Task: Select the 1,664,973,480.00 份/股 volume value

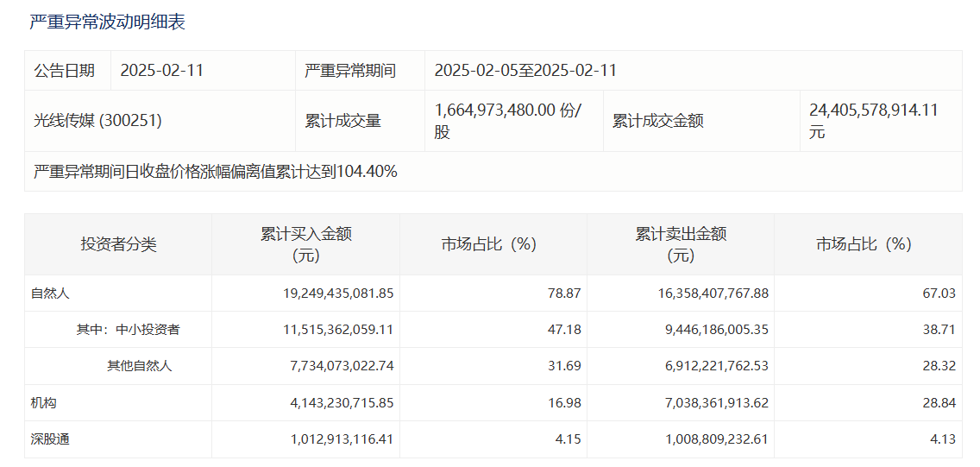Action: (508, 121)
